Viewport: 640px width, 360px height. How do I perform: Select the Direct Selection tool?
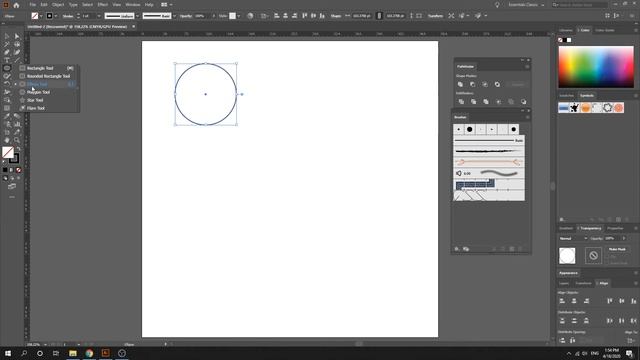[x=17, y=36]
